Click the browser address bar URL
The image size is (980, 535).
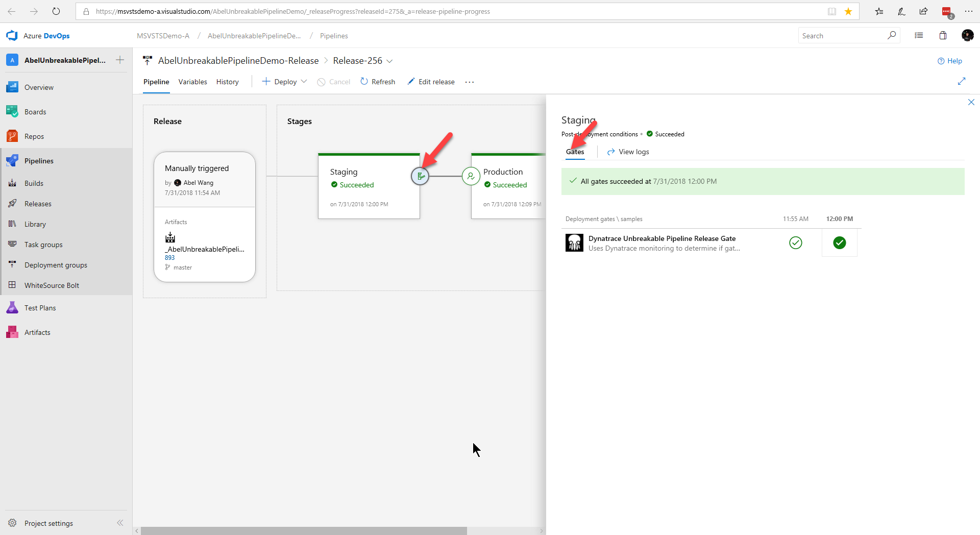click(293, 11)
